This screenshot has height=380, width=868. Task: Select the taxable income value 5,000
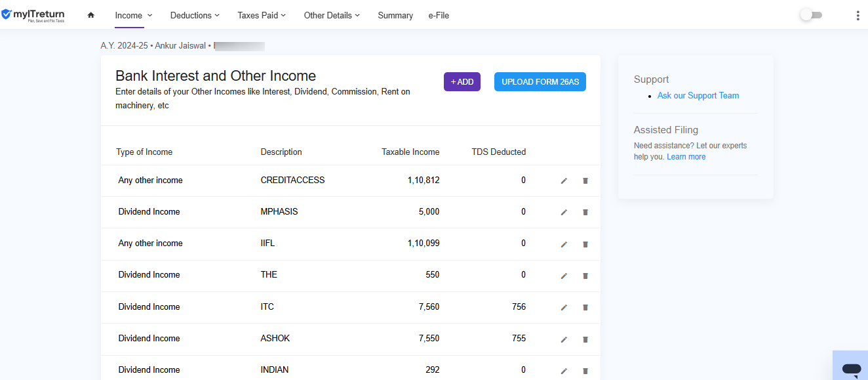[428, 211]
